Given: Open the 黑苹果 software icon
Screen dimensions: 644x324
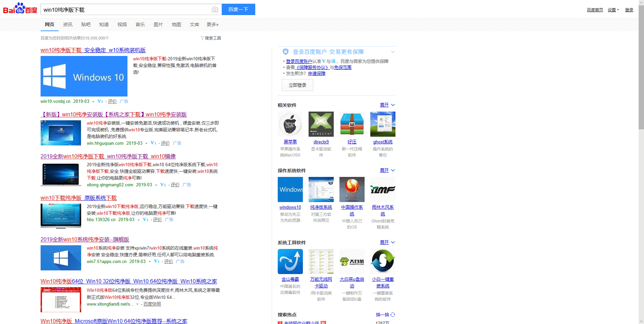Looking at the screenshot, I should (290, 124).
